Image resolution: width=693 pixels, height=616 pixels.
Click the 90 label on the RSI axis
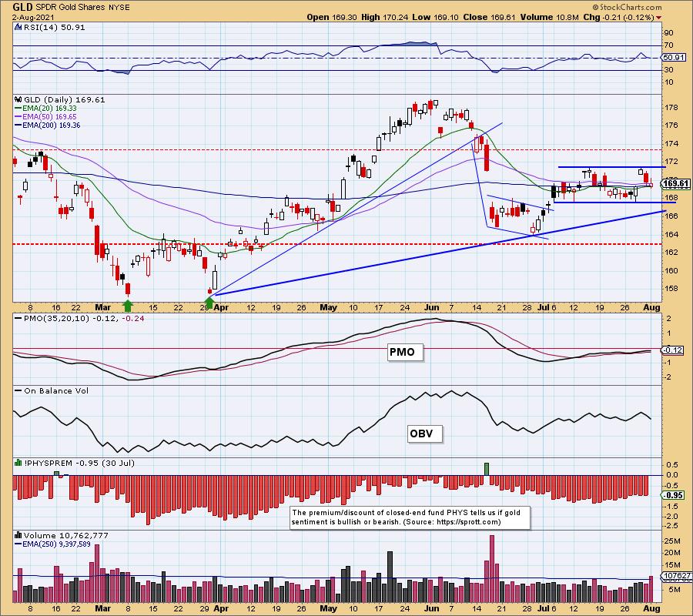point(668,32)
